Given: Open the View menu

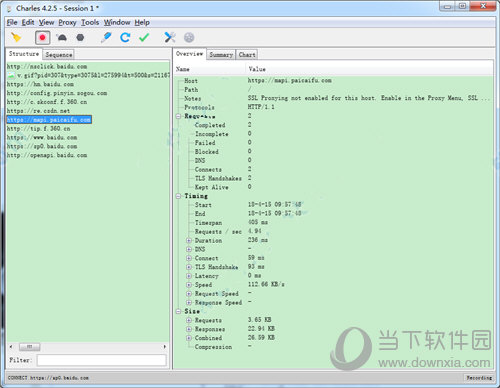Looking at the screenshot, I should (x=46, y=22).
